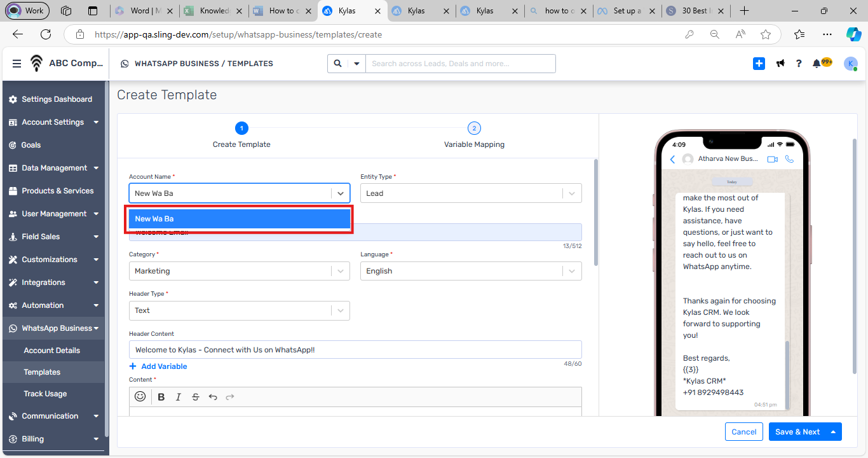The image size is (868, 458).
Task: Click video call icon in phone preview
Action: point(772,159)
